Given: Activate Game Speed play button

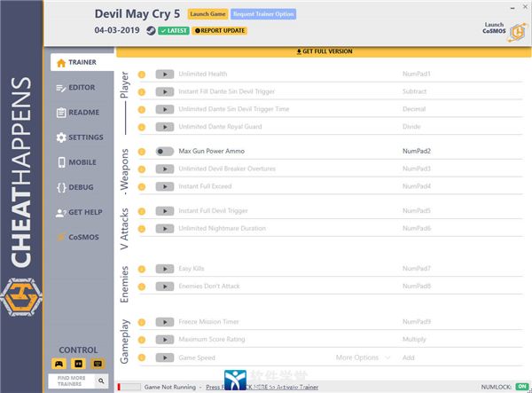Looking at the screenshot, I should coord(165,358).
